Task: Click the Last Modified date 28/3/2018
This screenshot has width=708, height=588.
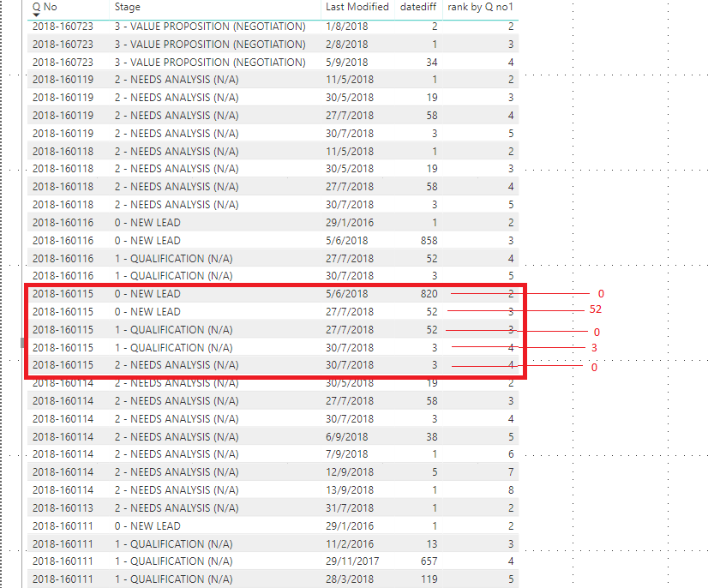Action: [x=350, y=579]
